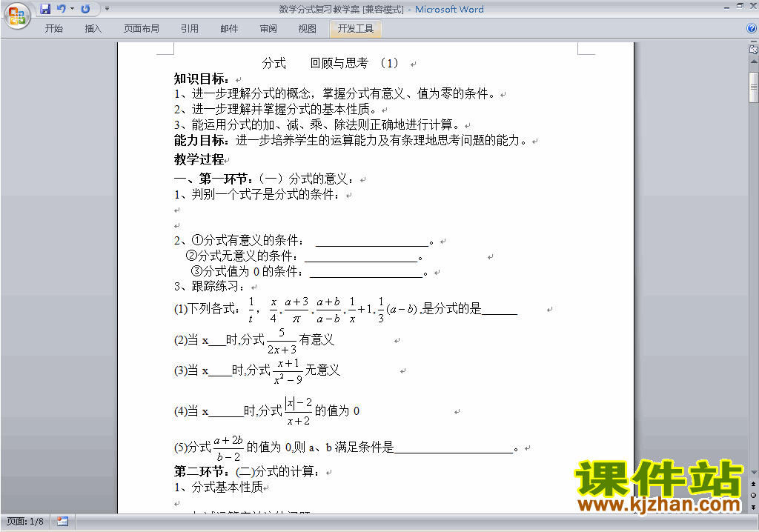The width and height of the screenshot is (759, 532).
Task: Open the 开始 ribbon tab
Action: tap(53, 29)
